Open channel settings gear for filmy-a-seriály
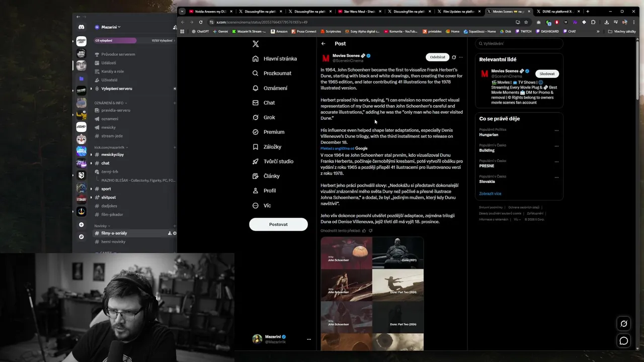Image resolution: width=644 pixels, height=362 pixels. (175, 233)
